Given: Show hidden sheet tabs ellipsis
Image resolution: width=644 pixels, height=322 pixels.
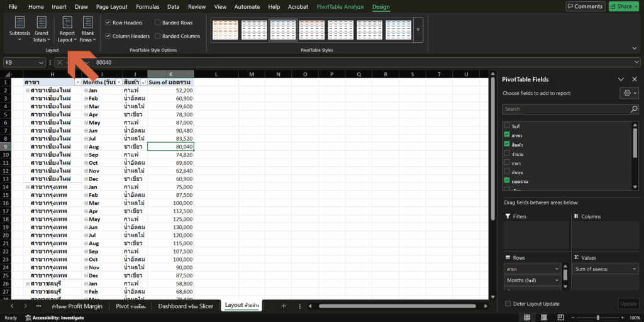Looking at the screenshot, I should coord(38,306).
